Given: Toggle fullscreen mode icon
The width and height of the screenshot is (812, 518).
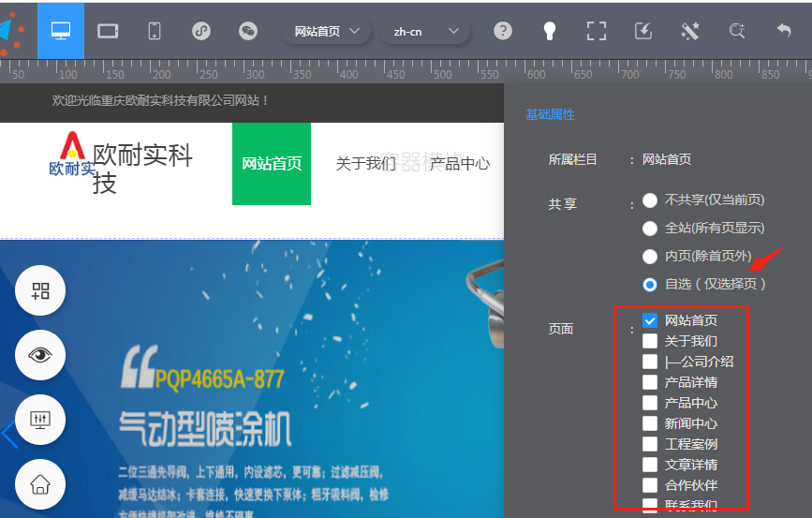Looking at the screenshot, I should tap(597, 31).
